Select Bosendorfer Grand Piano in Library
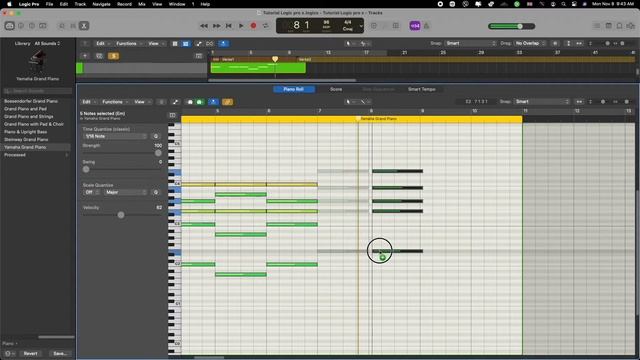The image size is (640, 360). (x=31, y=101)
